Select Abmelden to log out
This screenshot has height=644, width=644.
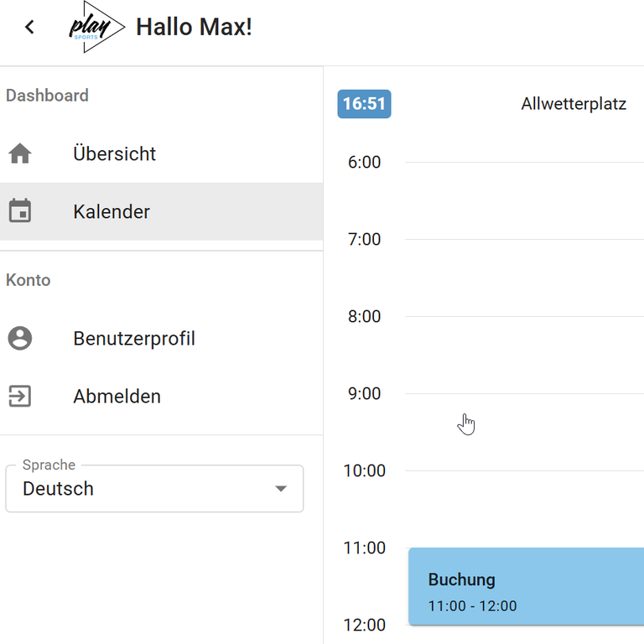coord(117,397)
